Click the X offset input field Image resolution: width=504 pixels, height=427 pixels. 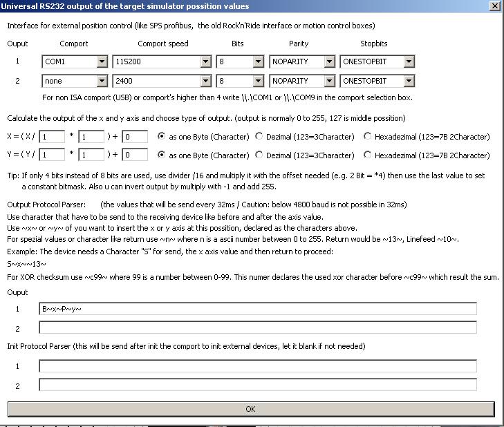pos(135,137)
